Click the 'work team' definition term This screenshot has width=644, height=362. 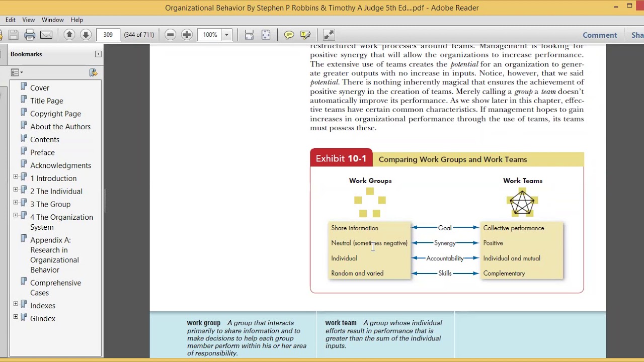[x=341, y=323]
